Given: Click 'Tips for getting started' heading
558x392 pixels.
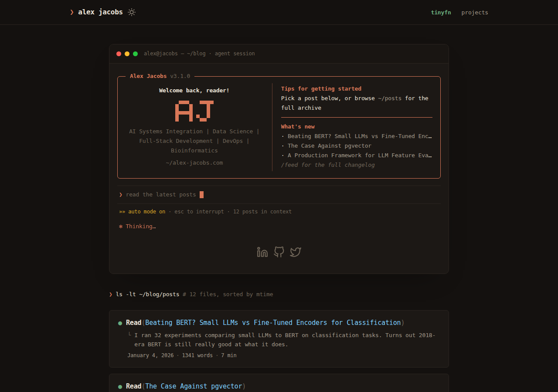Looking at the screenshot, I should click(321, 88).
